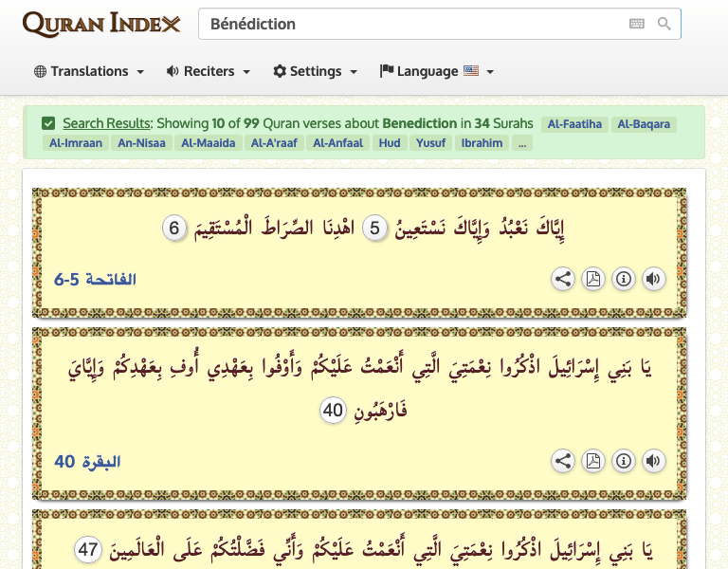
Task: Open PDF for Al-Baqara verse 40
Action: coord(593,461)
